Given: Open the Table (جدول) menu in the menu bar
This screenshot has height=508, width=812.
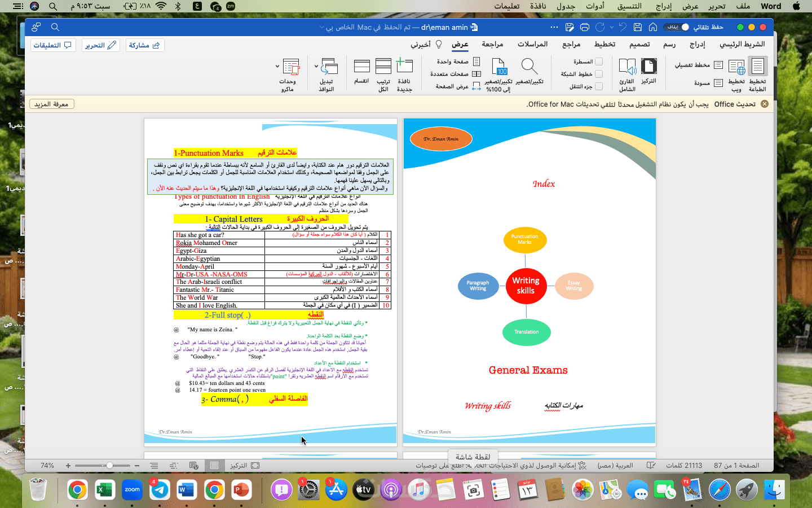Looking at the screenshot, I should click(566, 6).
